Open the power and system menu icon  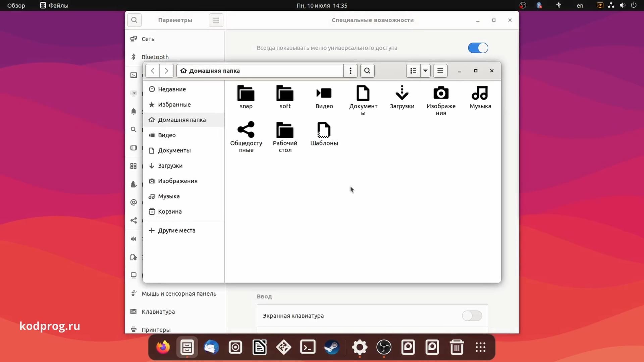tap(634, 5)
